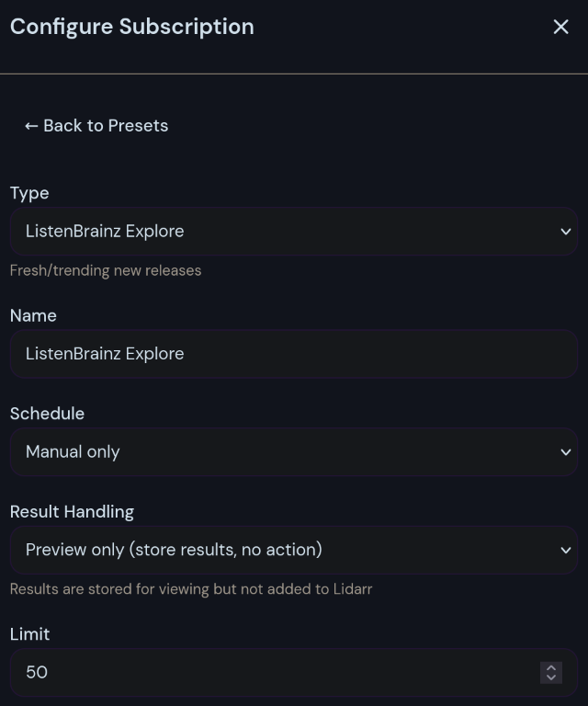Click the chevron arrow on the Schedule selector

pyautogui.click(x=566, y=452)
